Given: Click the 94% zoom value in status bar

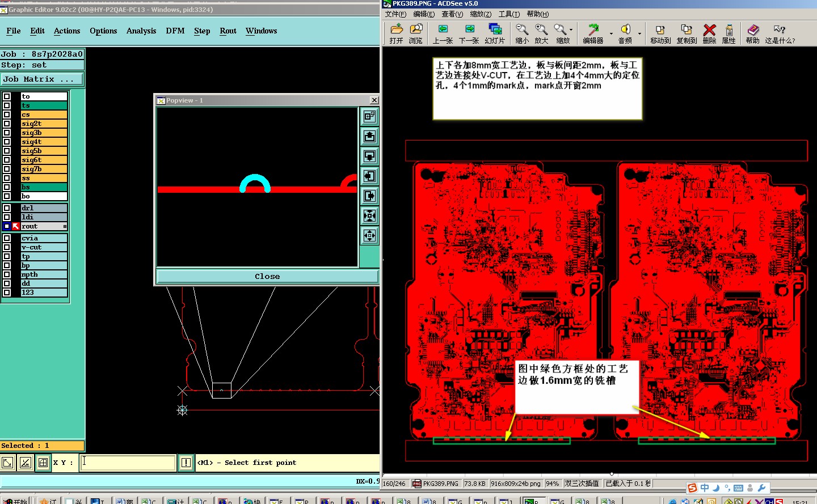Looking at the screenshot, I should (552, 484).
